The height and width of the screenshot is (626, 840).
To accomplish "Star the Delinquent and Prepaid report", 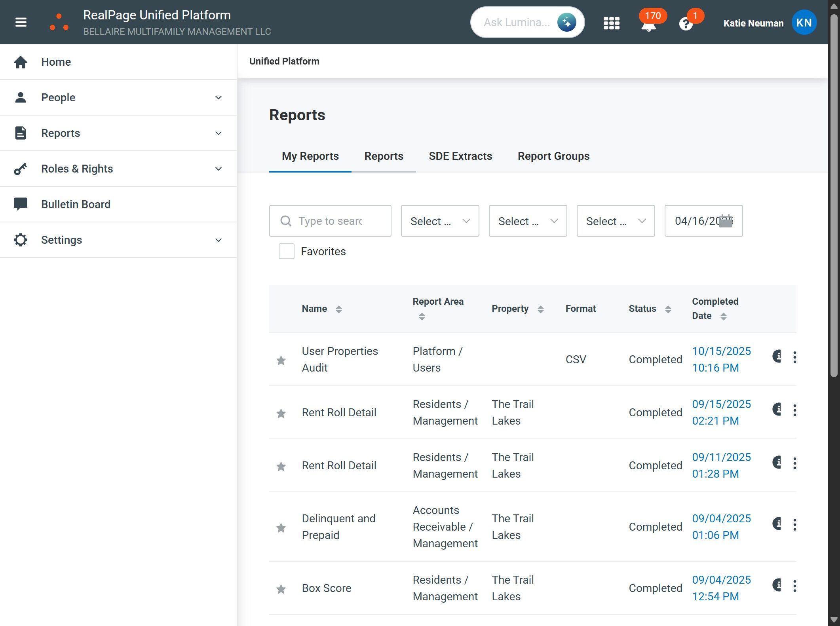I will (281, 527).
